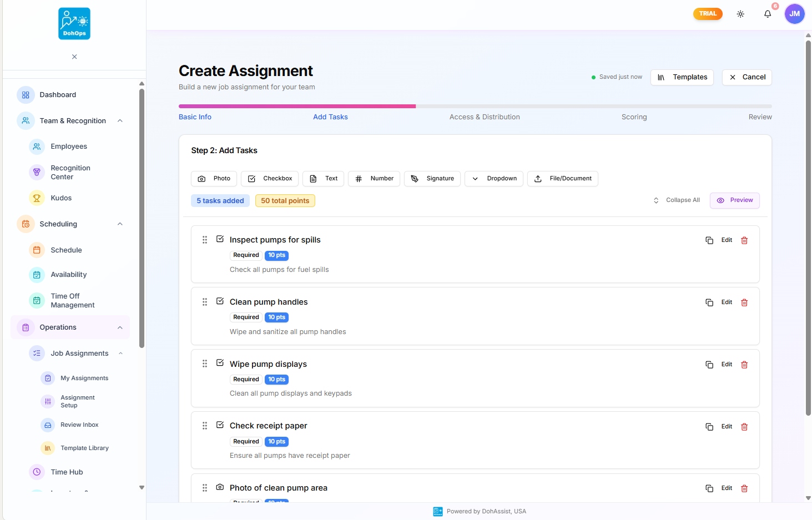Collapse the Team & Recognition section
The width and height of the screenshot is (812, 520).
(x=120, y=120)
